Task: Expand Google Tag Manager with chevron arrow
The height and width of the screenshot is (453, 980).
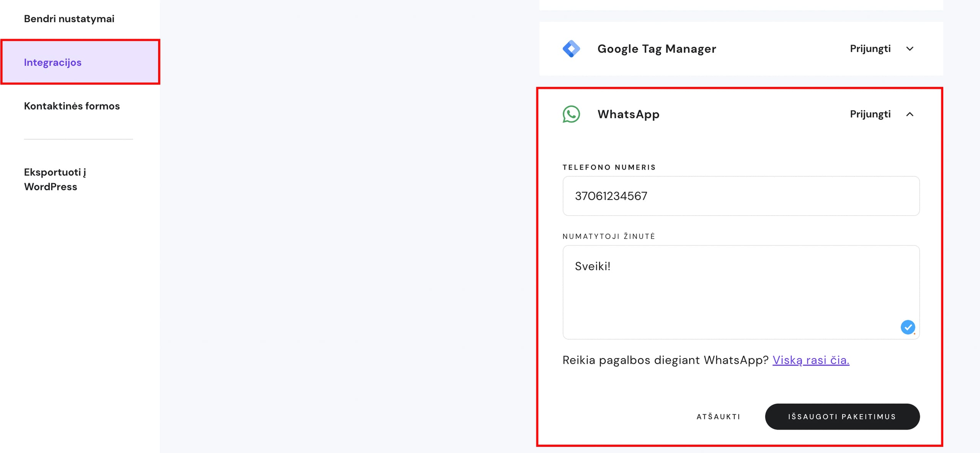Action: click(x=910, y=49)
